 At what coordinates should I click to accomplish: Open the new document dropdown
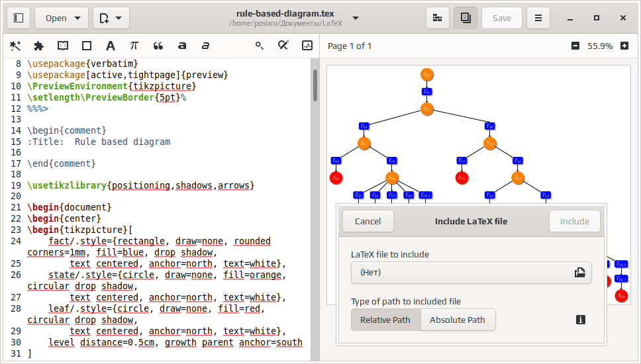coord(111,18)
